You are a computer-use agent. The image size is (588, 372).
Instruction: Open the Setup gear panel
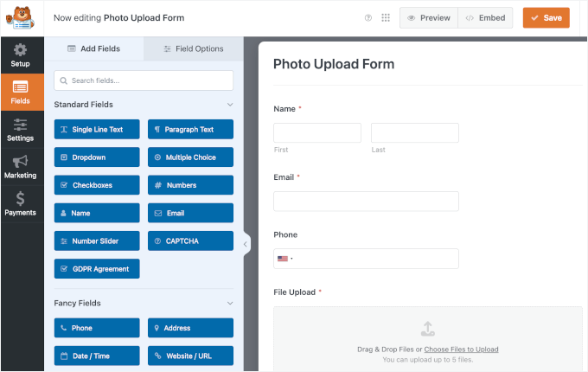[20, 55]
